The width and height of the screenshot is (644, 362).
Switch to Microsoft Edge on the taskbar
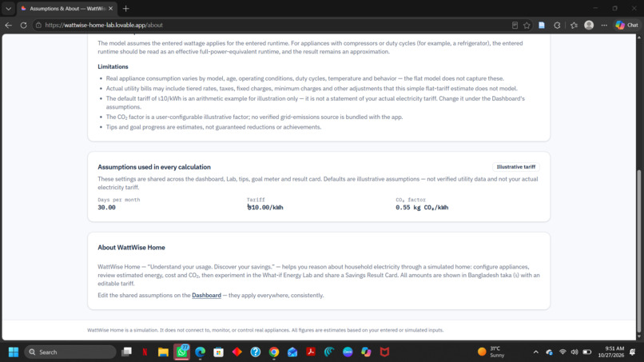(x=200, y=352)
